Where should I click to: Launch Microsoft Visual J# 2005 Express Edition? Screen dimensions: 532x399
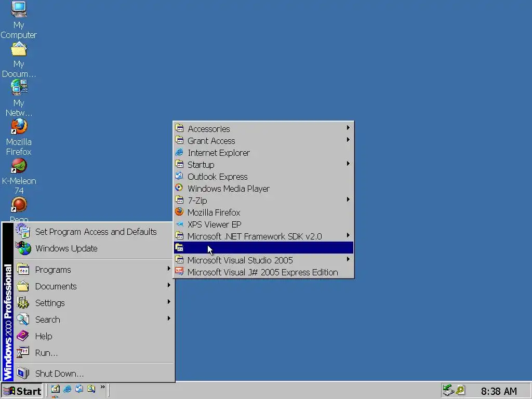263,272
